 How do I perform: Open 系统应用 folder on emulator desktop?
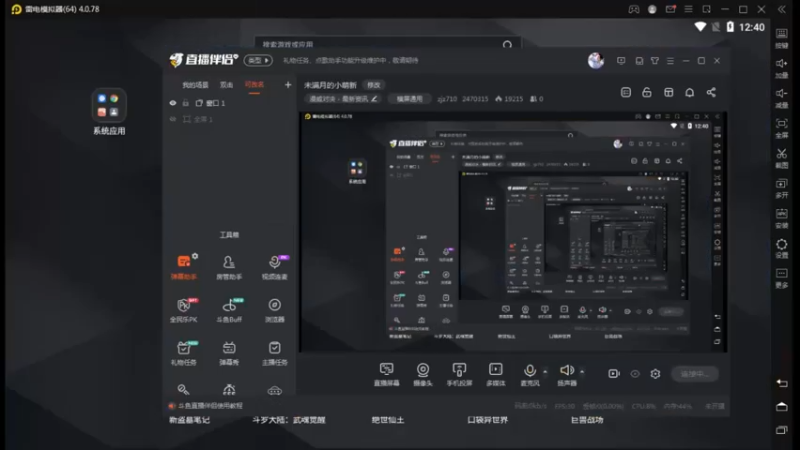click(109, 112)
